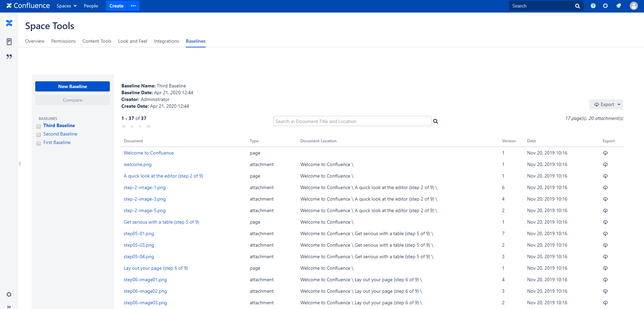This screenshot has height=309, width=644.
Task: Open the administration gear icon in header
Action: point(605,6)
